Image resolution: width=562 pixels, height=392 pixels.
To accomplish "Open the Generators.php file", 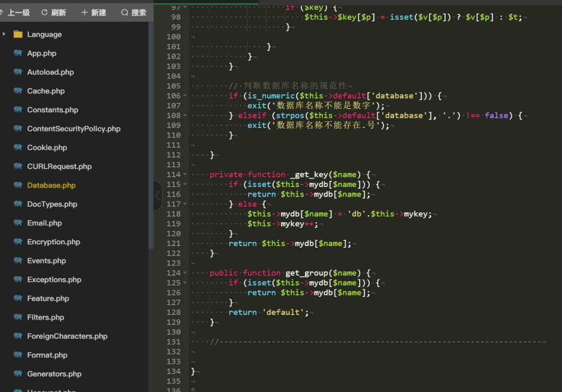I will coord(55,373).
